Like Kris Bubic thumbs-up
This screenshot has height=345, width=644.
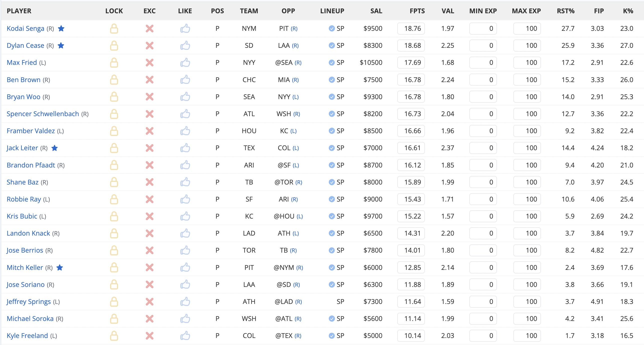[185, 216]
